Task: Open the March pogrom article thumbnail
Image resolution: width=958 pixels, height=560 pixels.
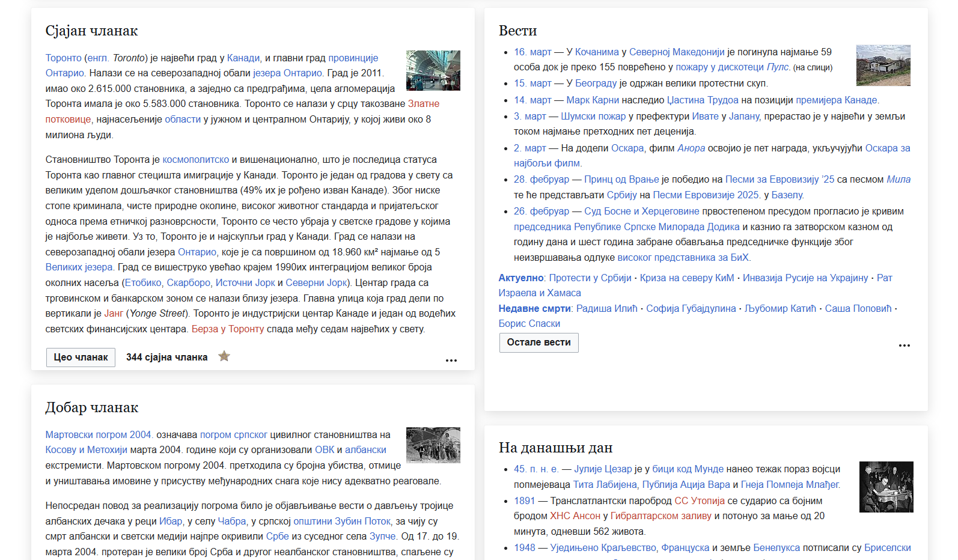Action: (x=433, y=445)
